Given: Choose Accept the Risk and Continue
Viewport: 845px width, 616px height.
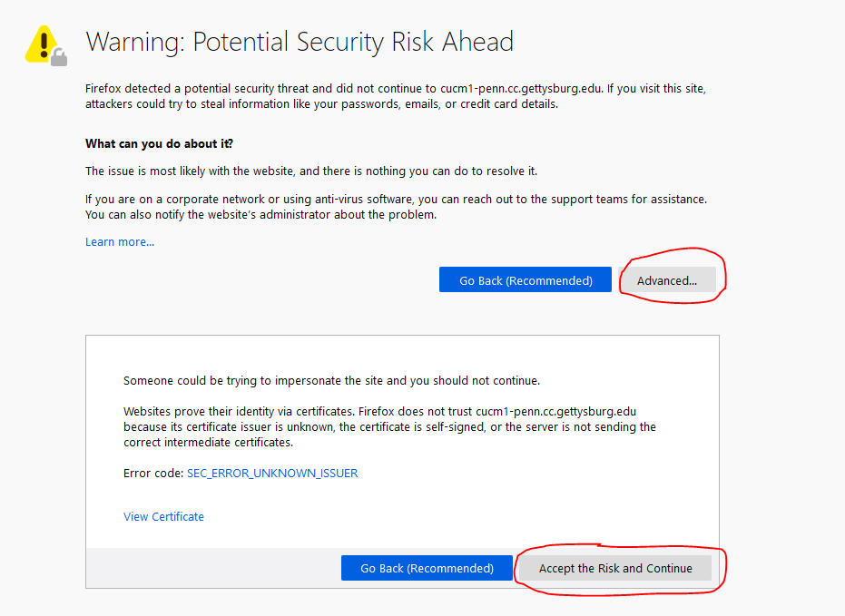Looking at the screenshot, I should [615, 568].
